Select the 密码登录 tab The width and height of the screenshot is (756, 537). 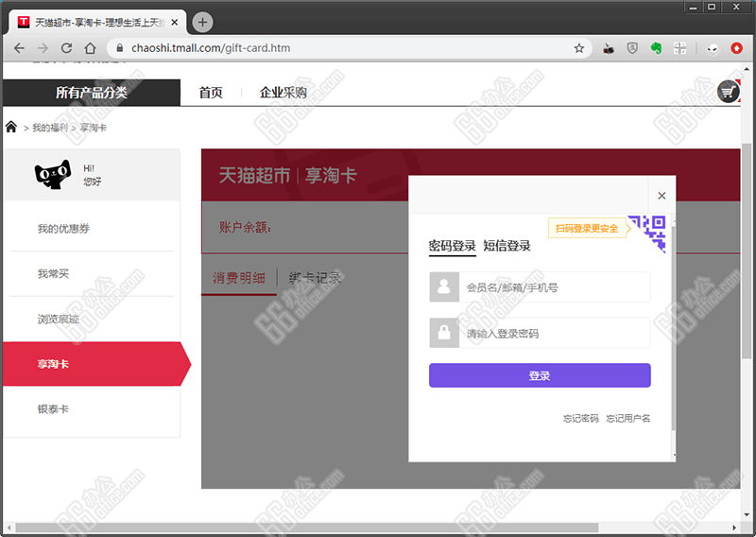tap(453, 246)
